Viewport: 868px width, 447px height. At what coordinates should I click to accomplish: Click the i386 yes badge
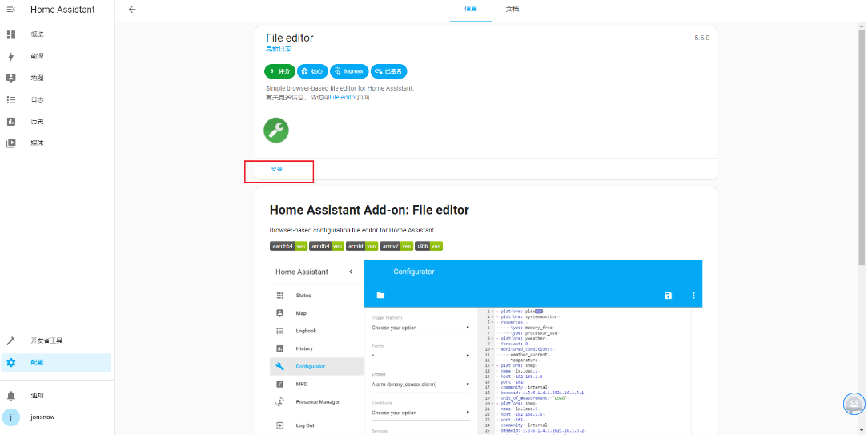pyautogui.click(x=428, y=246)
